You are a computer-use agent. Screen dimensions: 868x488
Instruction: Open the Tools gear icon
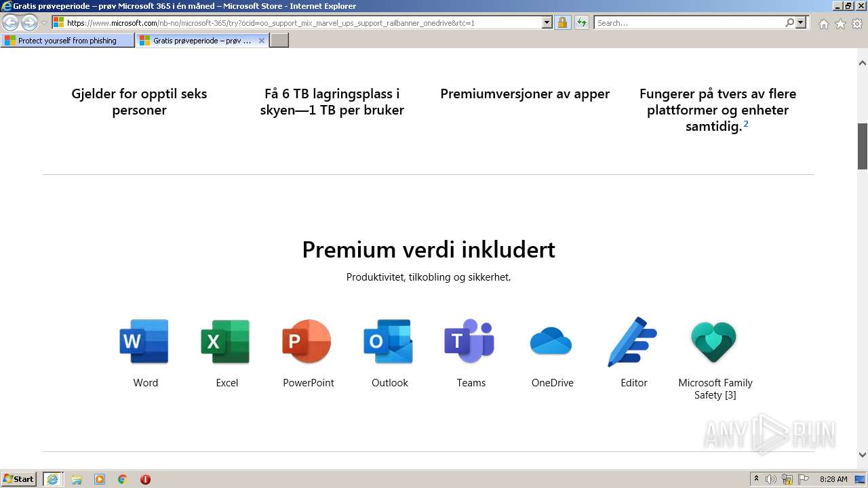click(x=857, y=24)
